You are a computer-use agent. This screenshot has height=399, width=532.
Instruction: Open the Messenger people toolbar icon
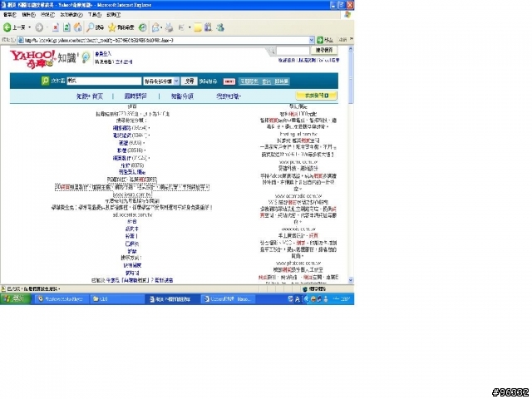(x=220, y=27)
